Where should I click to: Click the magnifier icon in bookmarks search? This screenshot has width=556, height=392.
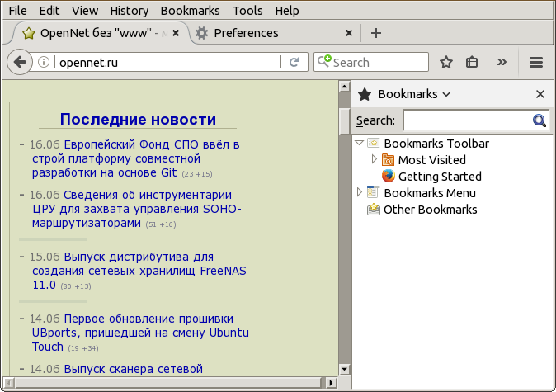pyautogui.click(x=540, y=121)
